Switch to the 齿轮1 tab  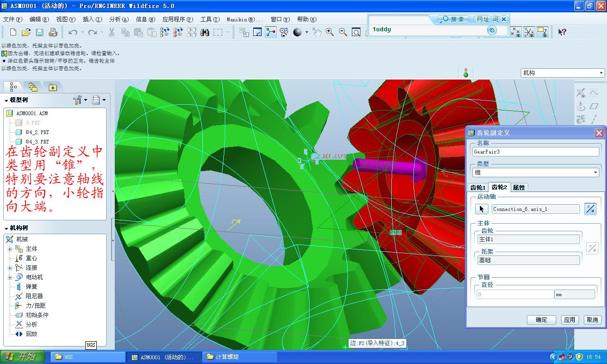point(478,188)
